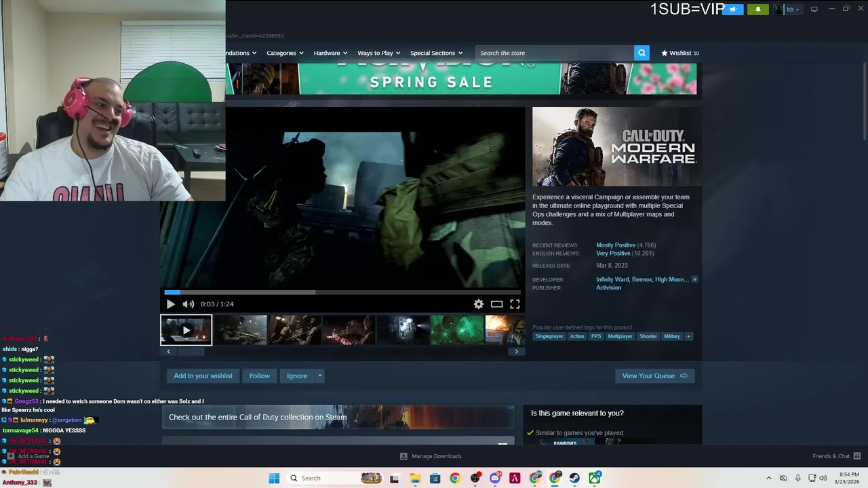Click the video progress bar
This screenshot has width=868, height=488.
(342, 292)
